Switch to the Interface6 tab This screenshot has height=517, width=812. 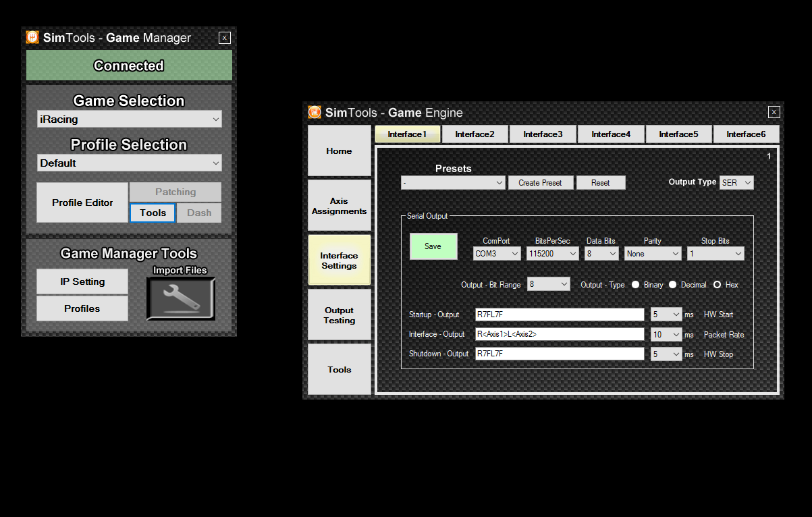(746, 134)
